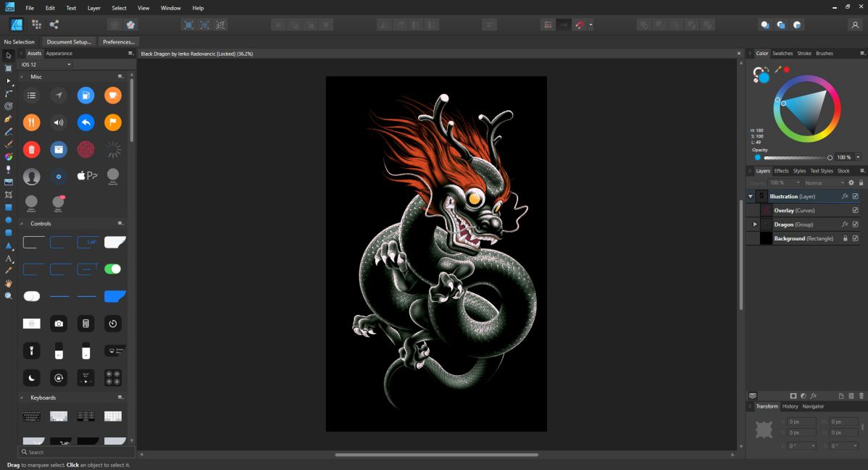Expand the Dragon group

coord(755,224)
